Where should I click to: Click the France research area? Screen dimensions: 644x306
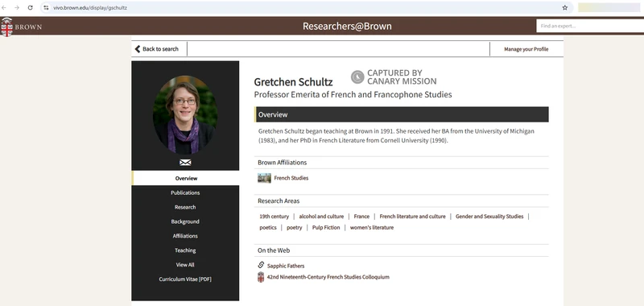point(361,216)
